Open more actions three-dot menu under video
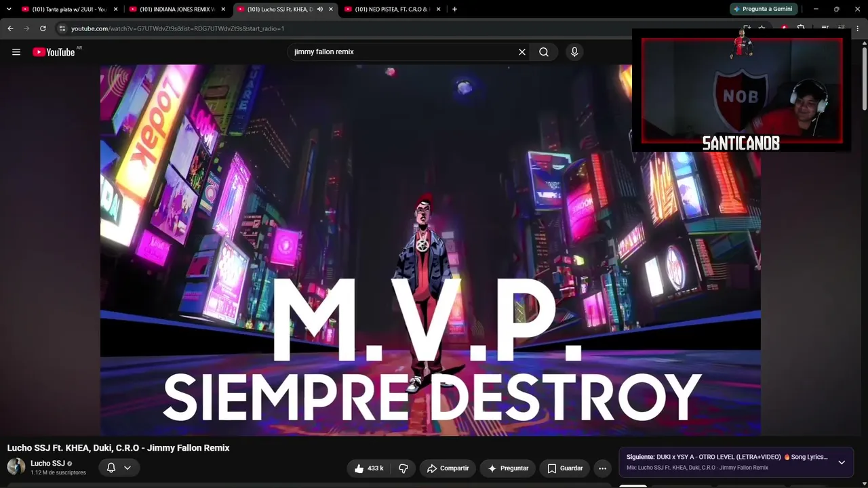868x488 pixels. click(602, 468)
